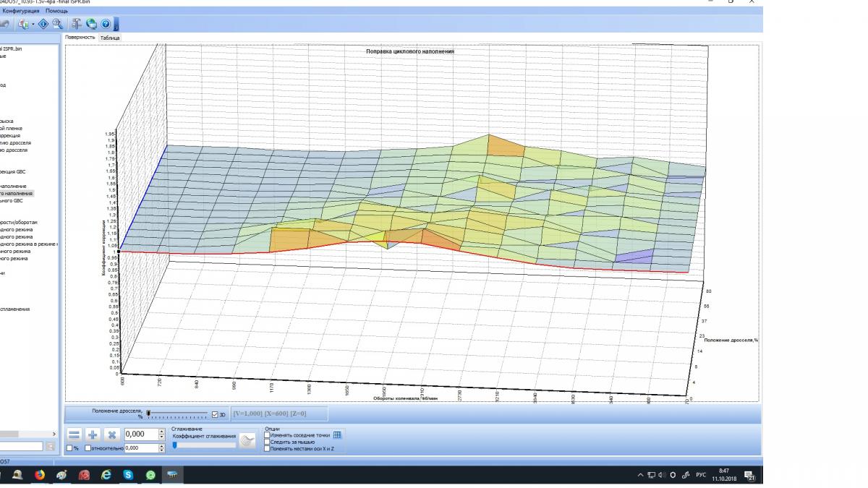Select the highlighted 'го наполнения' tree row
This screenshot has height=488, width=868.
click(x=17, y=194)
